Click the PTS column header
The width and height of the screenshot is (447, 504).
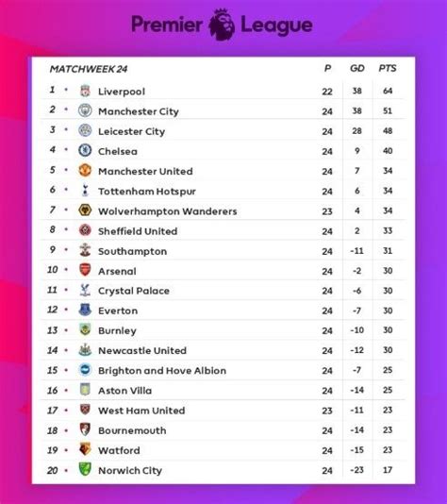(388, 68)
